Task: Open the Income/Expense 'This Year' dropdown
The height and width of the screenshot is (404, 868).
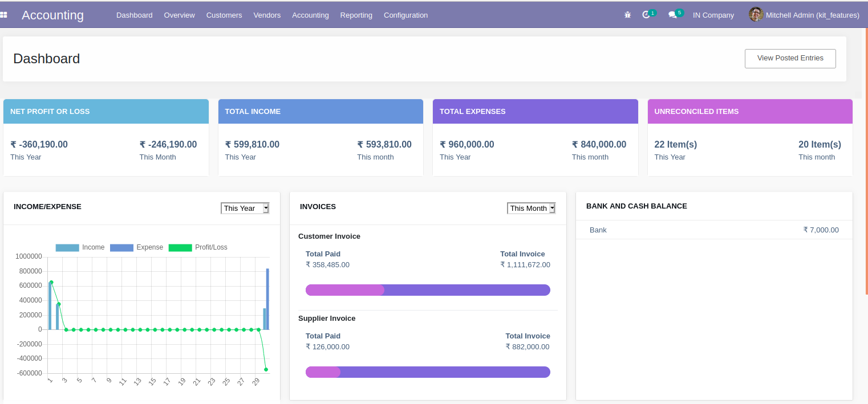Action: click(x=245, y=209)
